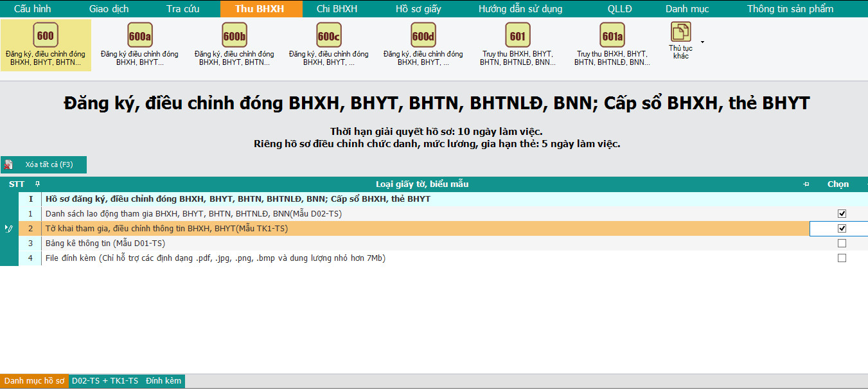868x390 pixels.
Task: Open the Đính kèm bottom tab
Action: tap(163, 381)
